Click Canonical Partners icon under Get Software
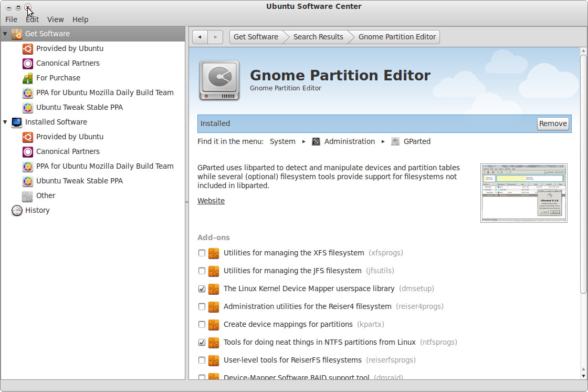The height and width of the screenshot is (392, 588). coord(28,63)
